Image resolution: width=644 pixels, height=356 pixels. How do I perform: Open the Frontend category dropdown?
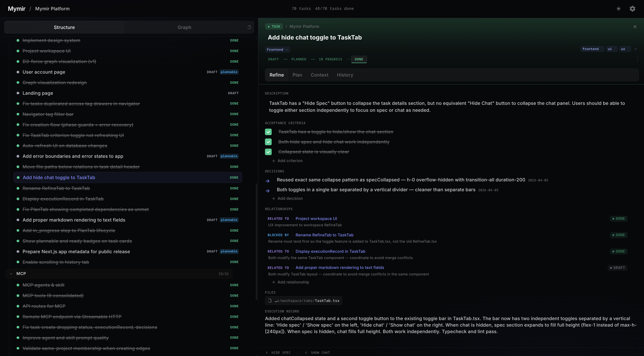click(277, 50)
